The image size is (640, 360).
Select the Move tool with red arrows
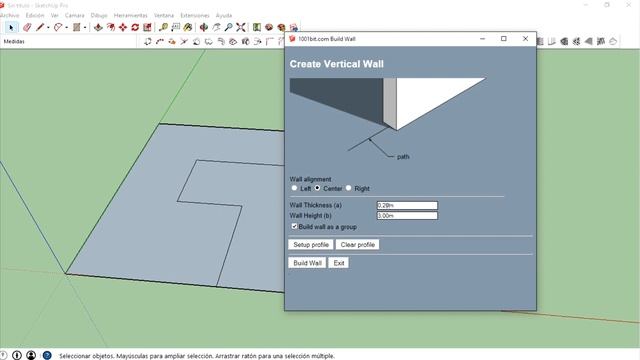point(123,27)
